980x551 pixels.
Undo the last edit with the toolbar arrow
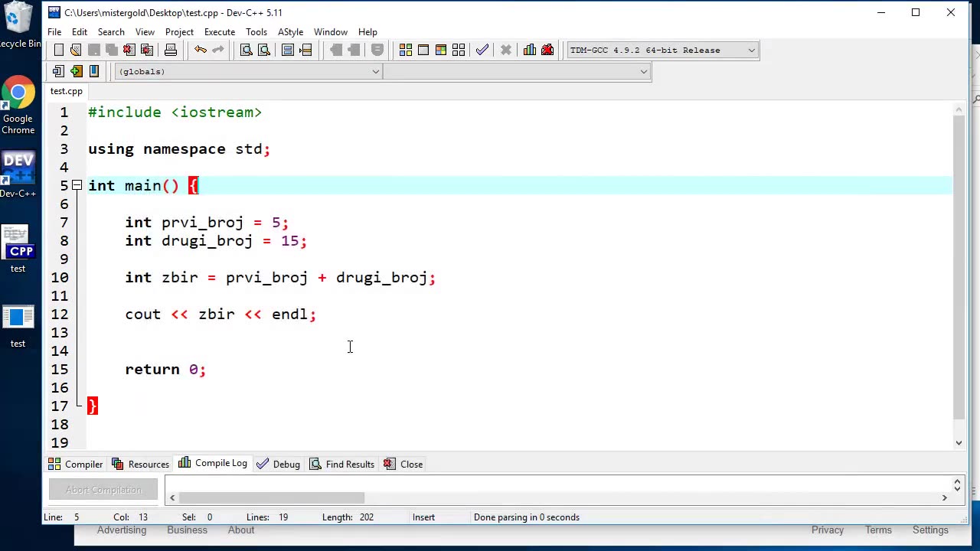[x=201, y=50]
